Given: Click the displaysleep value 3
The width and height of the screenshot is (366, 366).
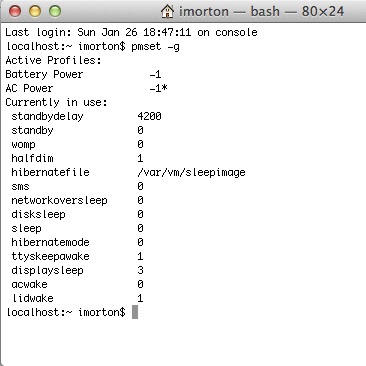Looking at the screenshot, I should coord(140,270).
